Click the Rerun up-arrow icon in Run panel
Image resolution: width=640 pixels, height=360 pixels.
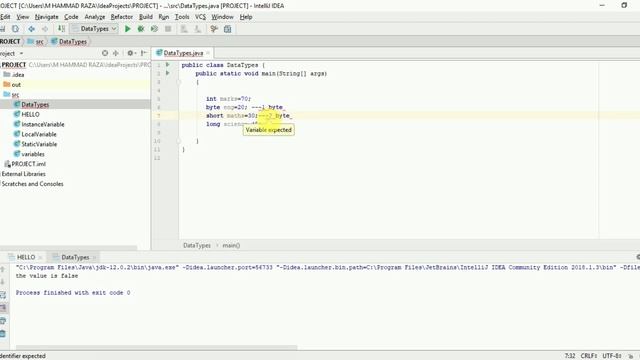click(x=3, y=269)
